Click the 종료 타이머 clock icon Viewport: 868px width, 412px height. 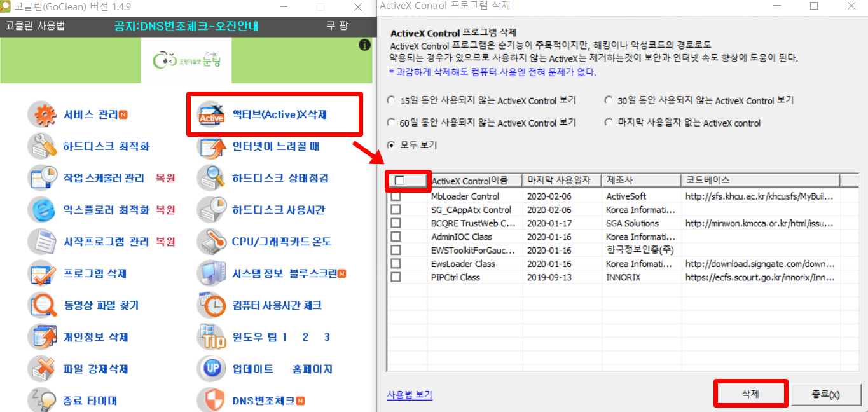pos(43,400)
